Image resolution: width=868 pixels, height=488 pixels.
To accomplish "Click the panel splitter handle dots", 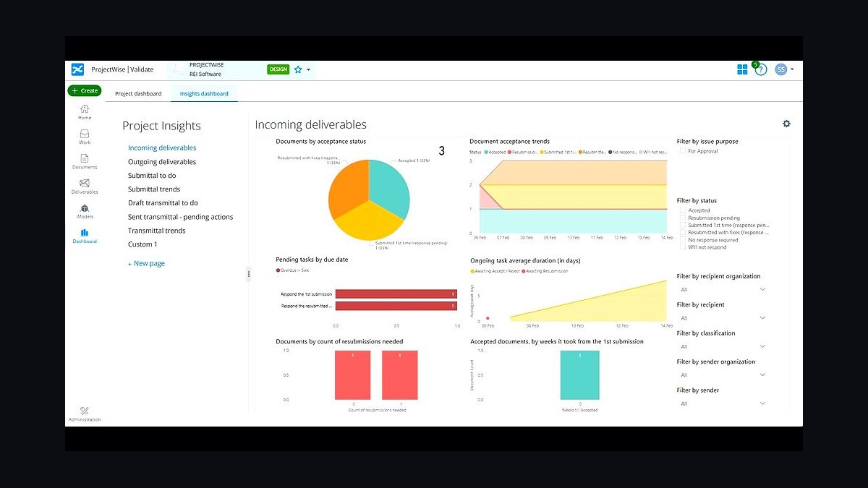I will 249,274.
